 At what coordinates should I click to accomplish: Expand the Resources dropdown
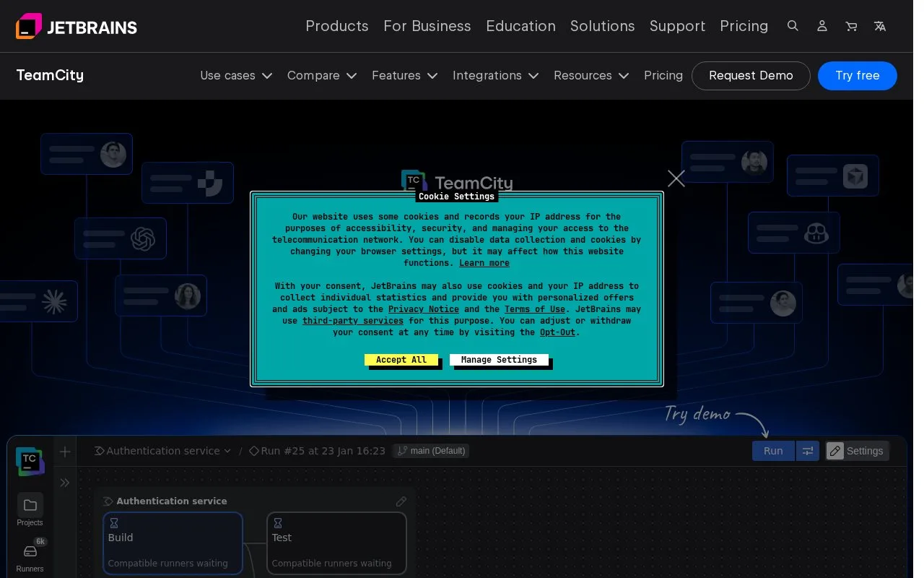[591, 75]
